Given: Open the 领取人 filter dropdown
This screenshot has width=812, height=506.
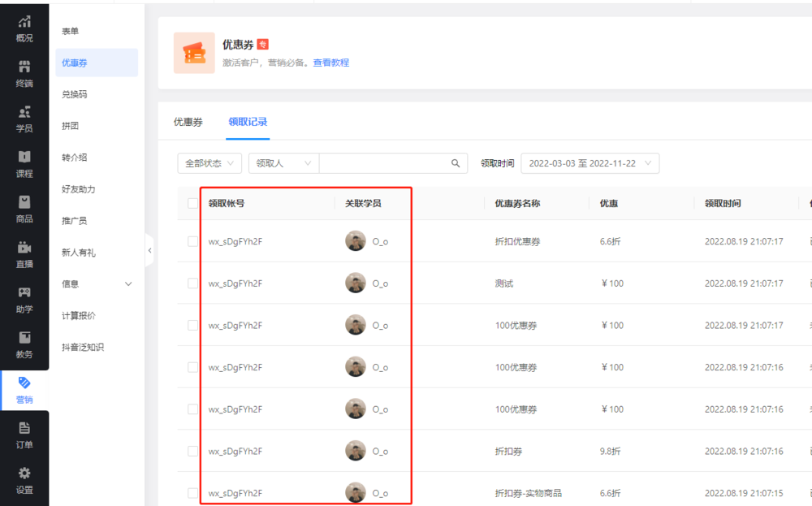Looking at the screenshot, I should (283, 163).
